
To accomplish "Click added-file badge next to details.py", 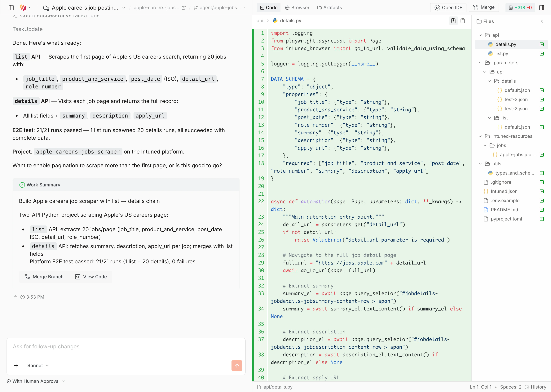I will [542, 44].
